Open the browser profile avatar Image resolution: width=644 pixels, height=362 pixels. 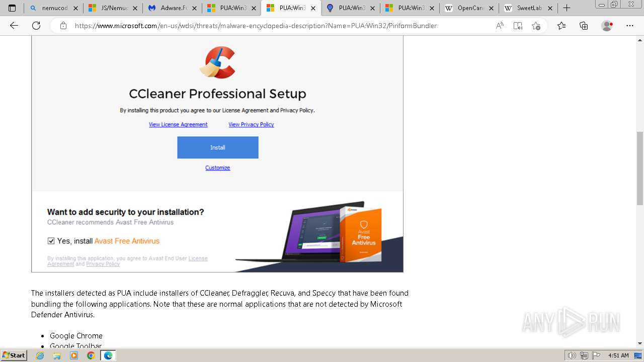tap(607, 26)
